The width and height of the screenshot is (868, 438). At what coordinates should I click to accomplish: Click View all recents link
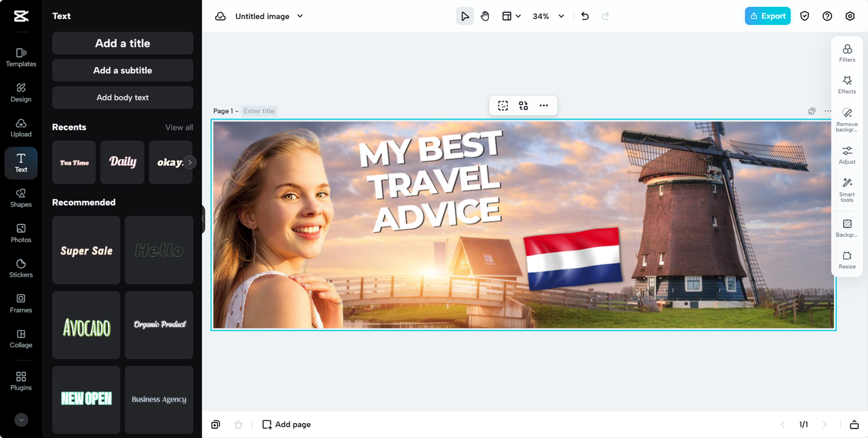click(x=179, y=127)
